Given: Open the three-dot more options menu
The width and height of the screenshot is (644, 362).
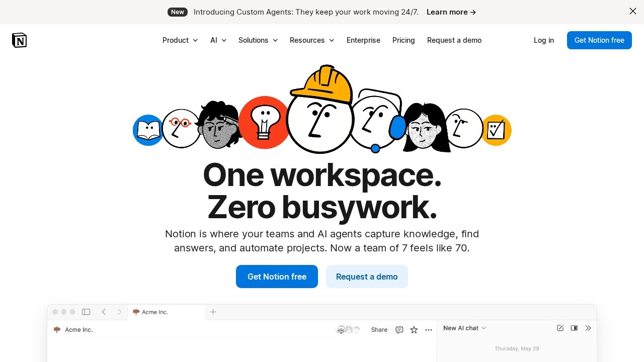Looking at the screenshot, I should 429,330.
